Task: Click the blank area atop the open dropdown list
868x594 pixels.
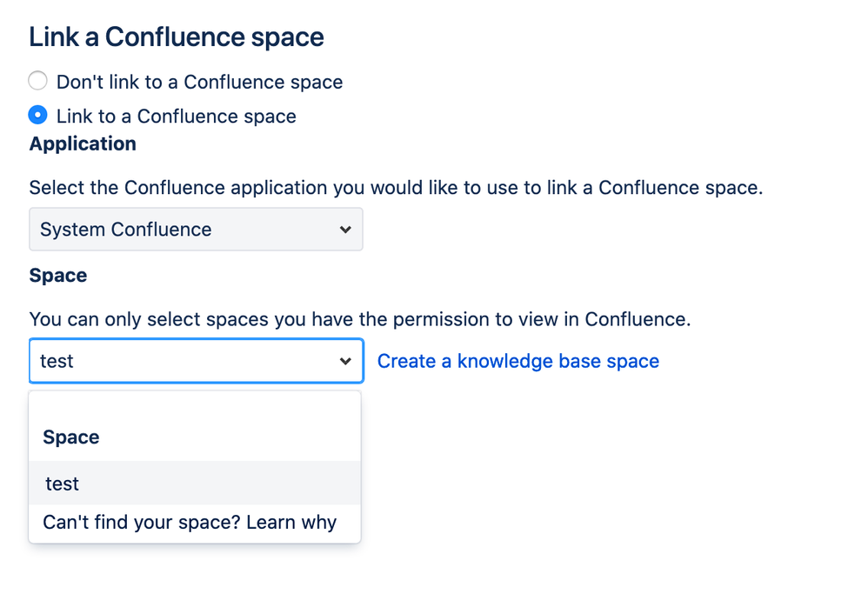Action: (x=195, y=405)
